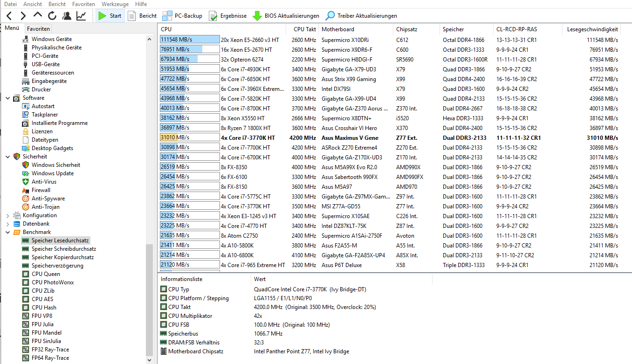Open Anti-Trojan icon
Screen dimensions: 632x364
pos(26,207)
